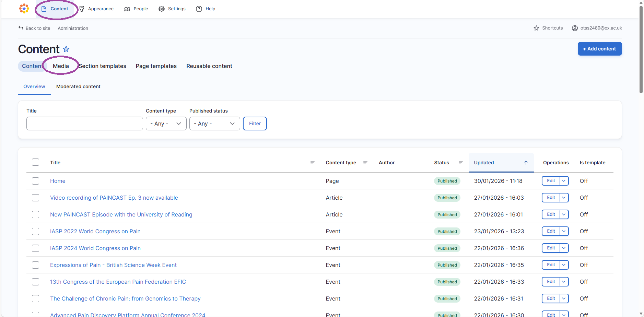Image resolution: width=644 pixels, height=317 pixels.
Task: Click the sort icon beside Status column
Action: click(x=460, y=163)
